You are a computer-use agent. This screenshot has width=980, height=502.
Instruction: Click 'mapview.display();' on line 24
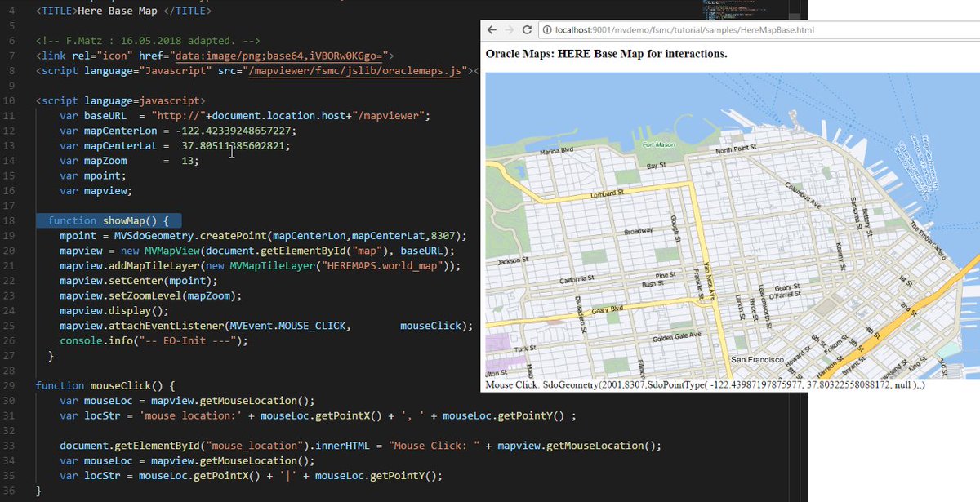click(114, 311)
